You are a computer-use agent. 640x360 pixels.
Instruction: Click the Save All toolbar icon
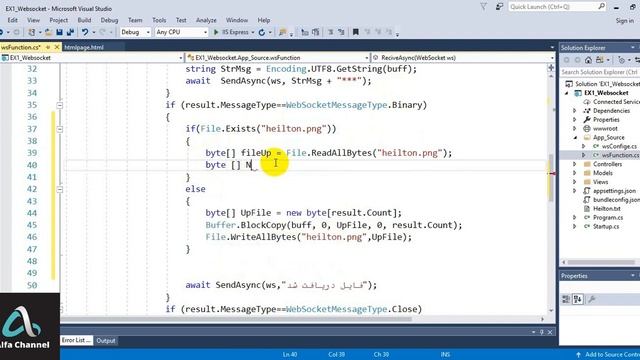point(70,32)
